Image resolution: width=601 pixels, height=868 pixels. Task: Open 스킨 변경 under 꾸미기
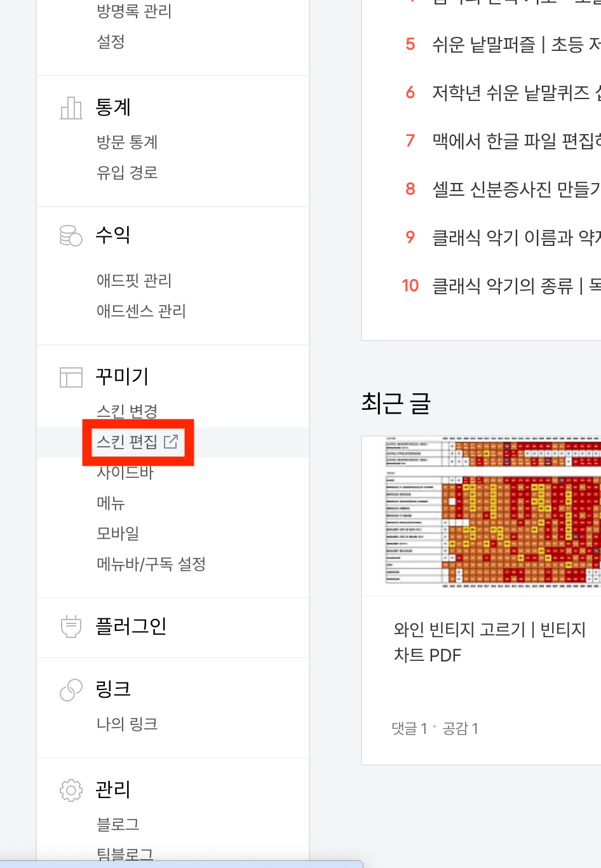(127, 411)
